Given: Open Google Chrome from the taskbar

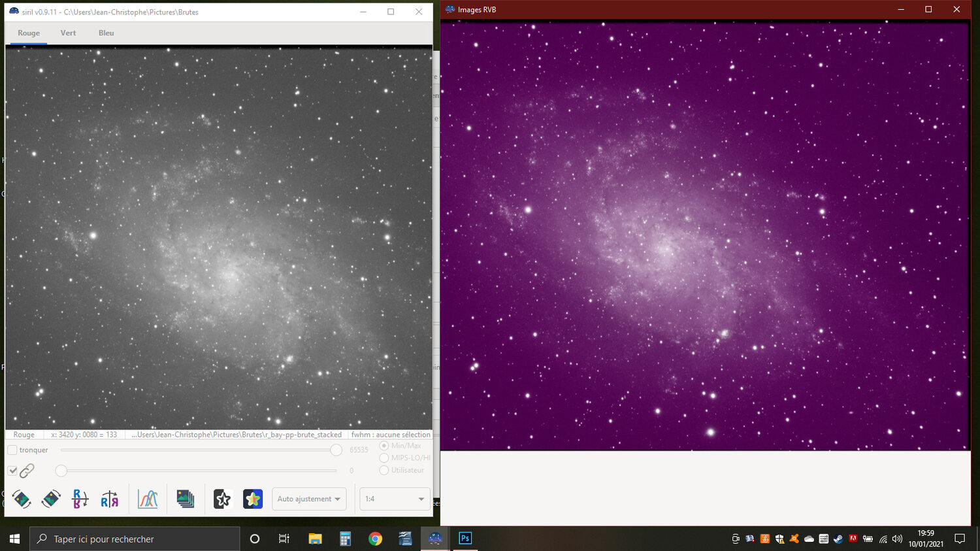Looking at the screenshot, I should [375, 539].
